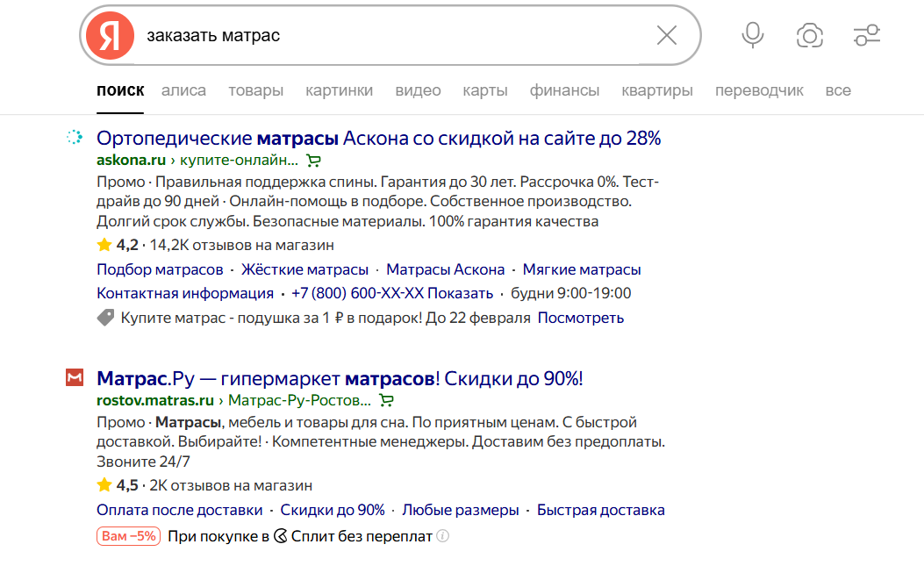This screenshot has width=924, height=573.
Task: Activate voice search via microphone icon
Action: click(752, 35)
